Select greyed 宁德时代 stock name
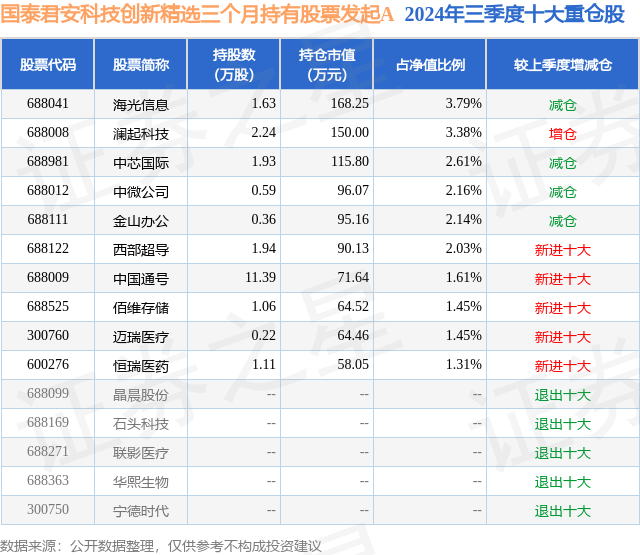 tap(141, 511)
